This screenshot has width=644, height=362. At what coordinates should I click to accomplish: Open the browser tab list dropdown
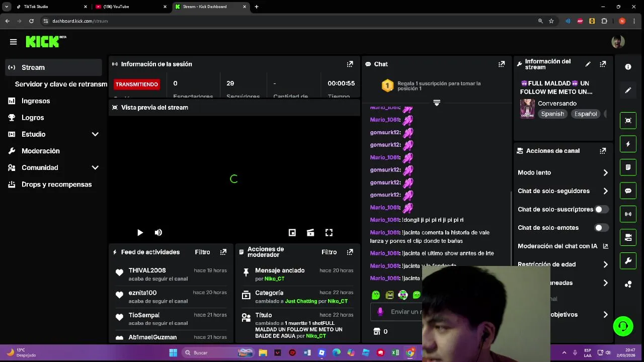pos(7,7)
